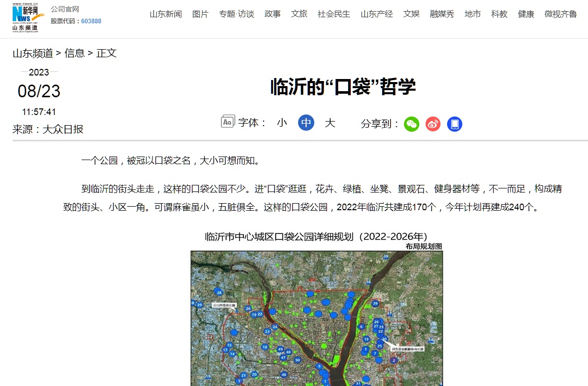This screenshot has height=386, width=588.
Task: Select small font size 小
Action: pos(282,123)
